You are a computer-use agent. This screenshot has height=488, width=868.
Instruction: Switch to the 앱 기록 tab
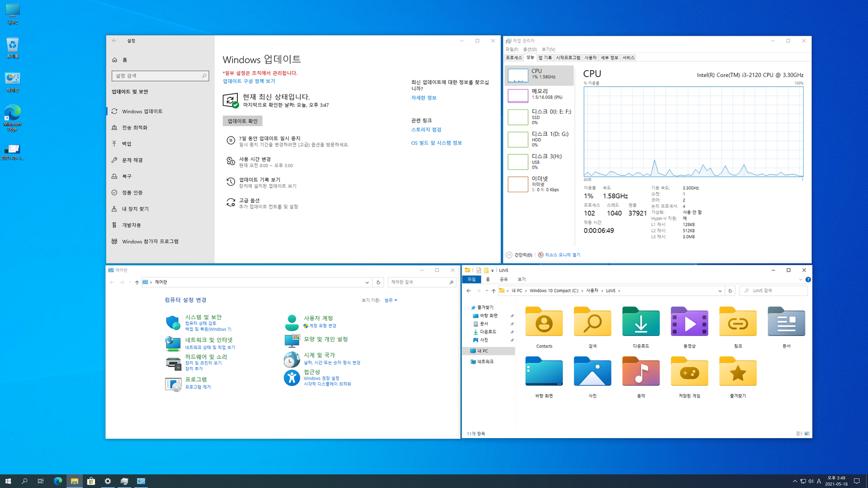tap(545, 58)
